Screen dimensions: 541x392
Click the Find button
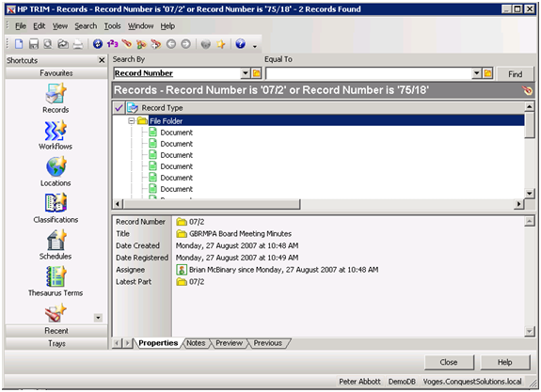coord(515,73)
